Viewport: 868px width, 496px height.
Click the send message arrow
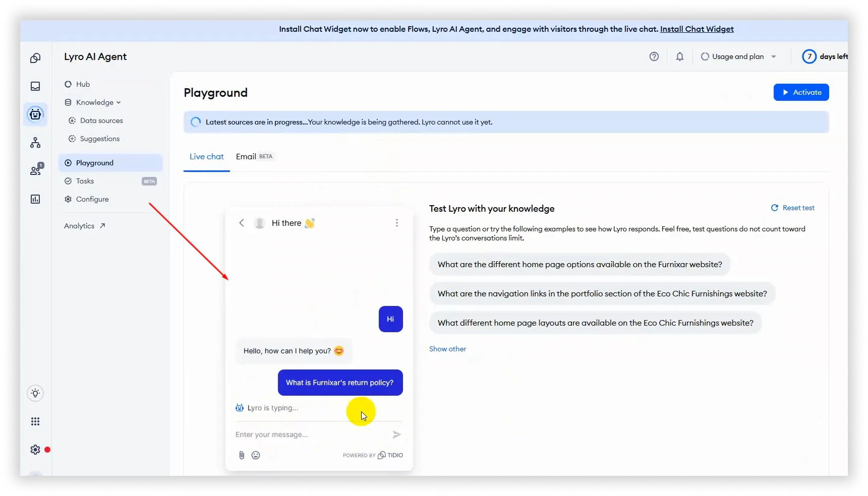click(x=397, y=435)
